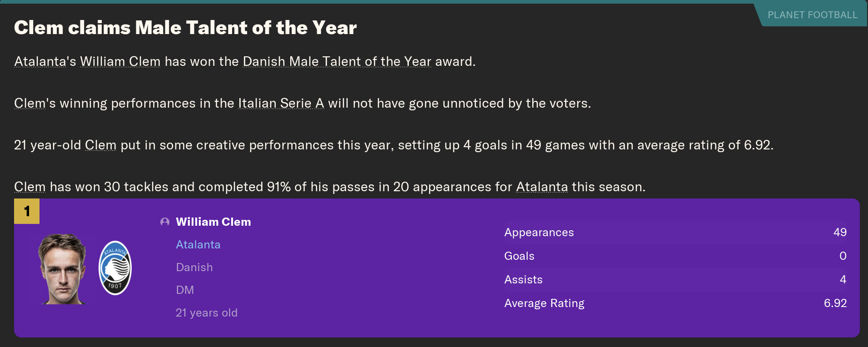Click William Clem's player portrait
This screenshot has height=347, width=868.
tap(63, 269)
